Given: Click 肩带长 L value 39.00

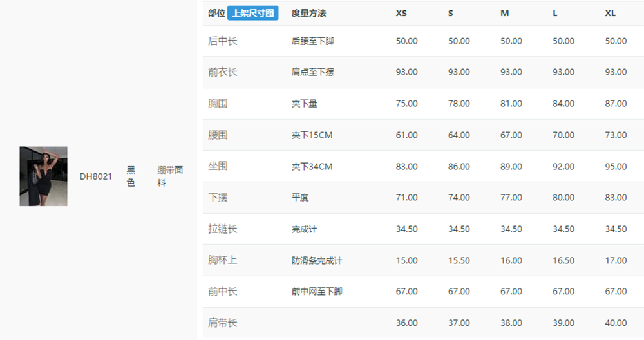Looking at the screenshot, I should (563, 323).
